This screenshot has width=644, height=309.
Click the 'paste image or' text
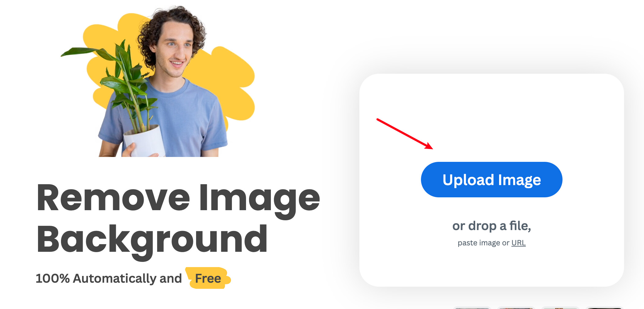(x=483, y=243)
